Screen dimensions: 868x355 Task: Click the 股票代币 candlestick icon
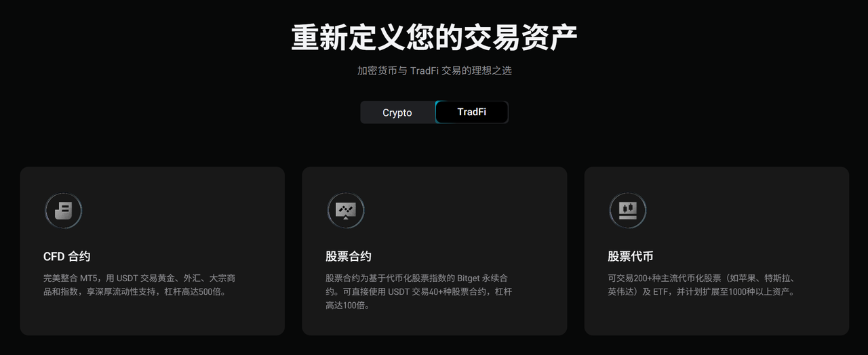tap(627, 210)
